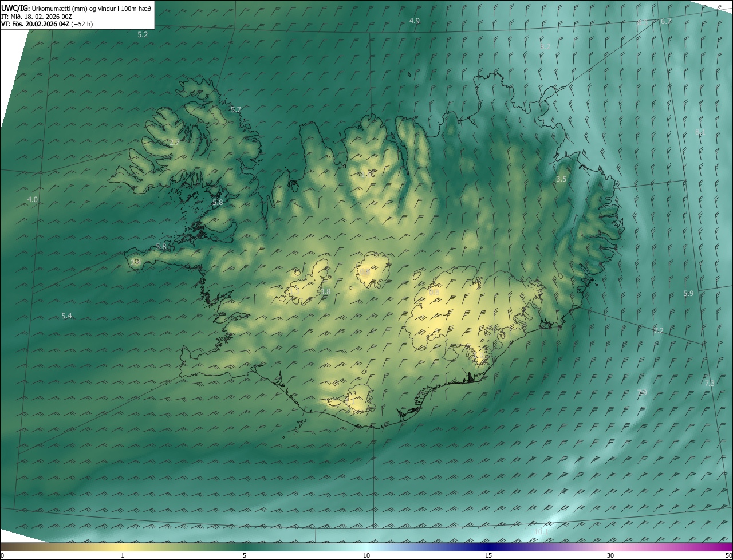Screen dimensions: 733x560
Task: Click the map title 'Úrkomumætti (mm) og vindur í 100m hæð'
Action: coord(91,8)
